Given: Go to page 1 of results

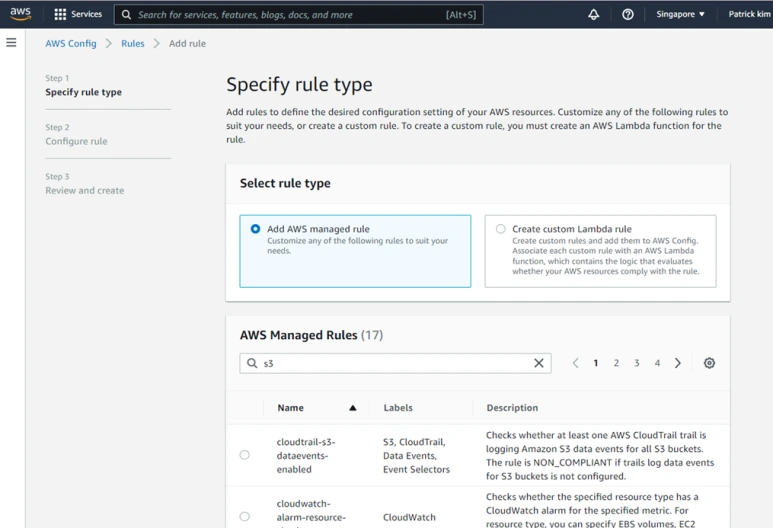Looking at the screenshot, I should click(x=596, y=363).
